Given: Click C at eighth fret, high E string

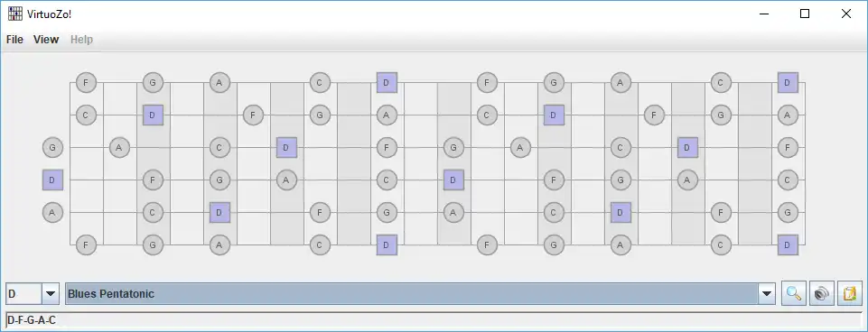Looking at the screenshot, I should 320,83.
